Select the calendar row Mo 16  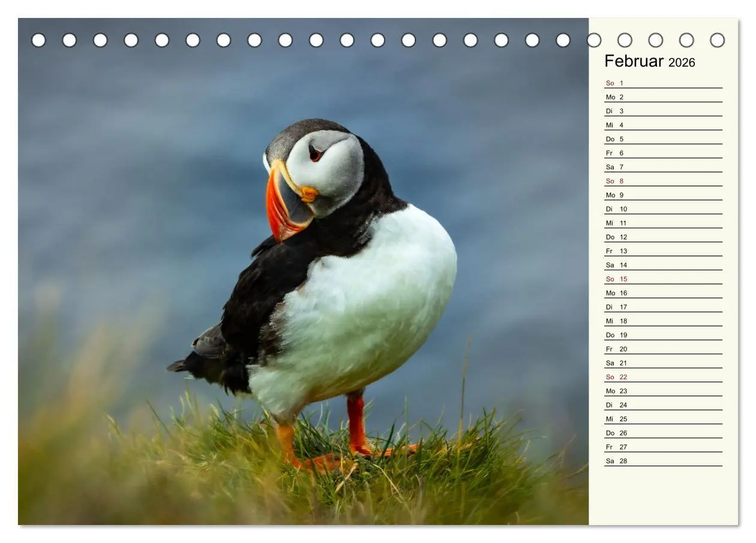(663, 293)
